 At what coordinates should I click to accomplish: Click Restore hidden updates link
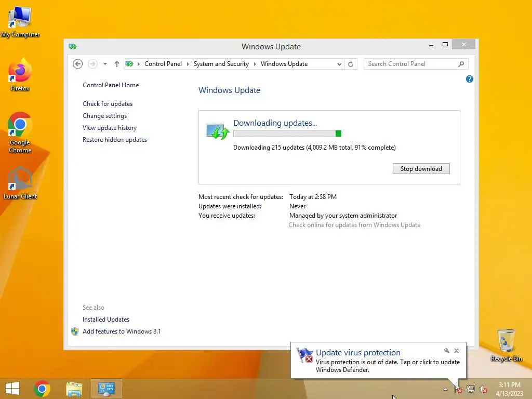pyautogui.click(x=115, y=139)
